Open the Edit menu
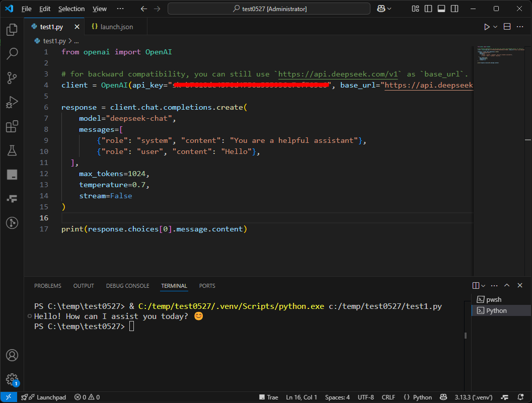532x403 pixels. pyautogui.click(x=45, y=9)
